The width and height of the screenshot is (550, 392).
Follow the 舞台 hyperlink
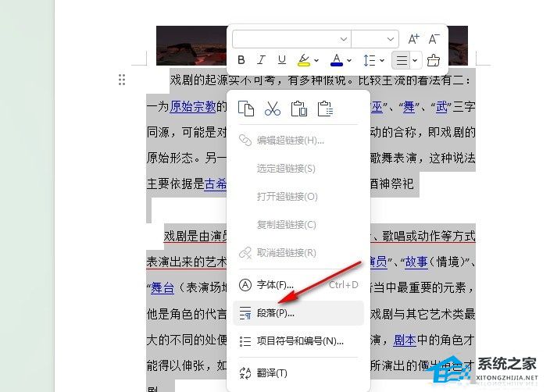[162, 288]
